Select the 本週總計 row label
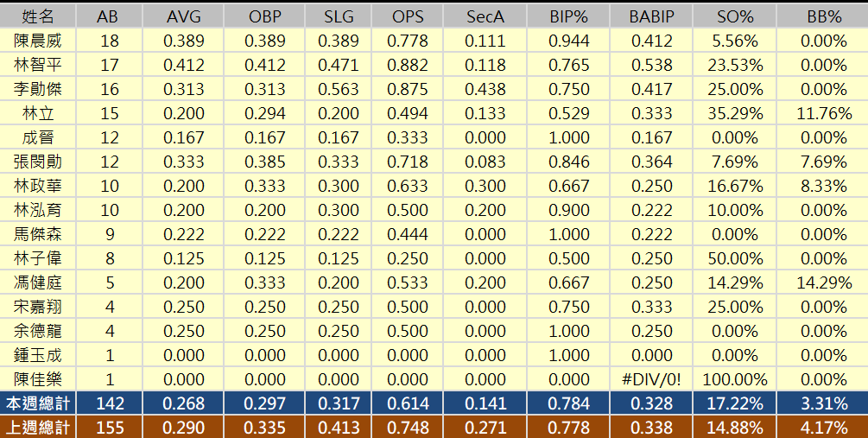Screen dimensions: 868x438 coord(38,403)
